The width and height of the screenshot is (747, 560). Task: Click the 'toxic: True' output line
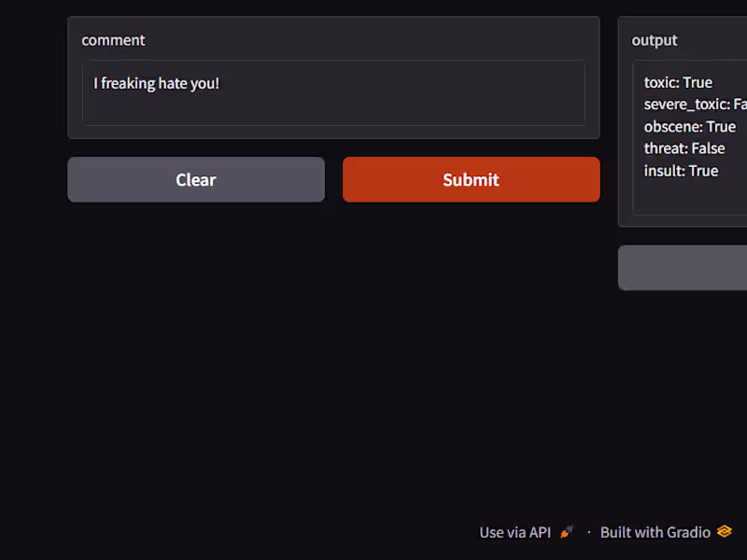[x=678, y=82]
